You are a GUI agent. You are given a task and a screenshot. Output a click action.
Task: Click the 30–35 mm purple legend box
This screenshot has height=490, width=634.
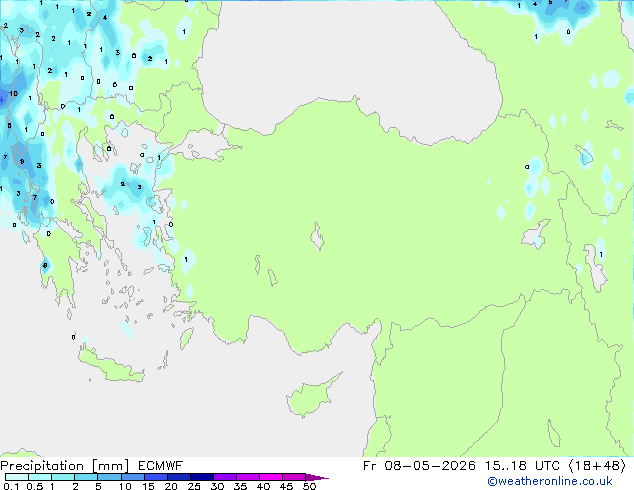coord(224,477)
